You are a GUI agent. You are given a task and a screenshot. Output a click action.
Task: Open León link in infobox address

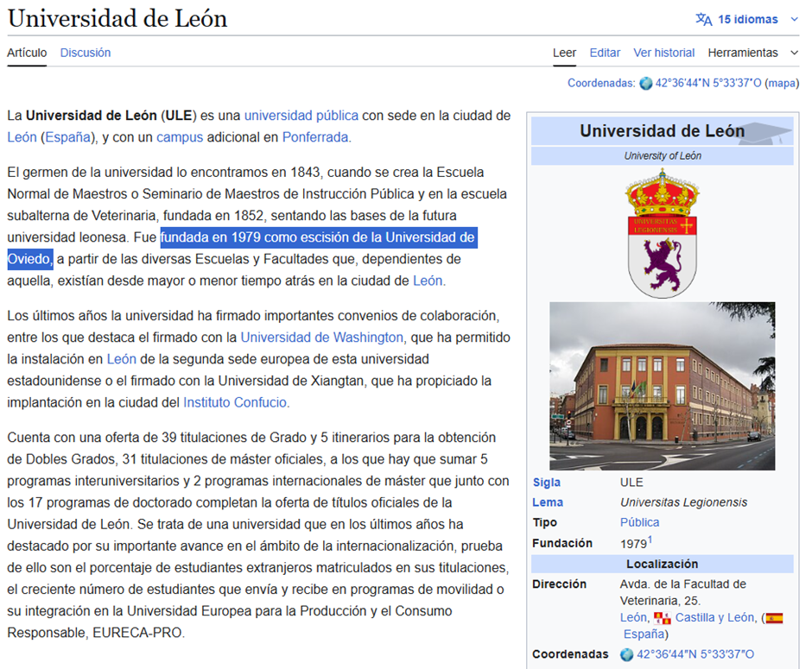(633, 618)
